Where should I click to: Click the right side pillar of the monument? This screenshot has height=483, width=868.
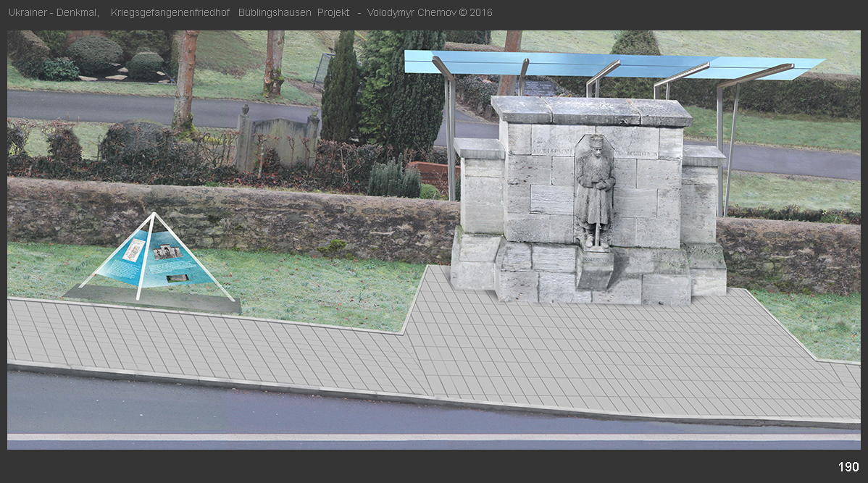pos(701,194)
